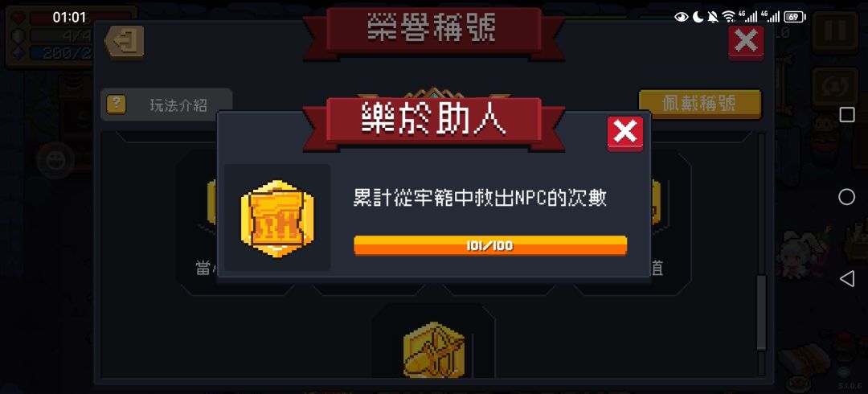Click the weapon swap arrows icon
The width and height of the screenshot is (868, 394).
click(835, 88)
